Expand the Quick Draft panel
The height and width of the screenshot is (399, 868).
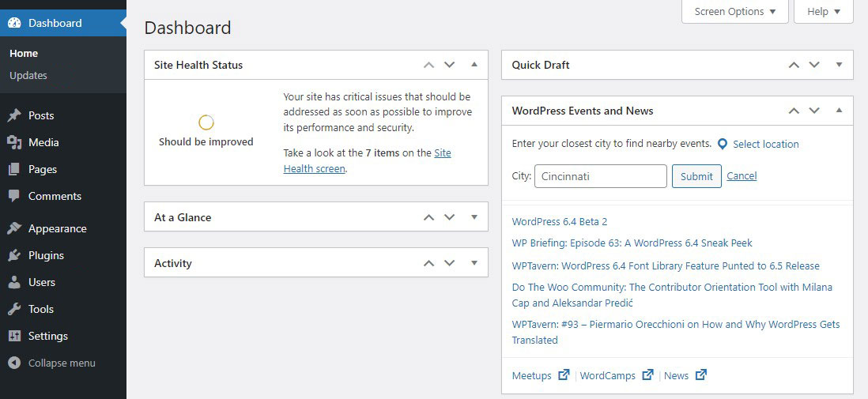point(840,65)
